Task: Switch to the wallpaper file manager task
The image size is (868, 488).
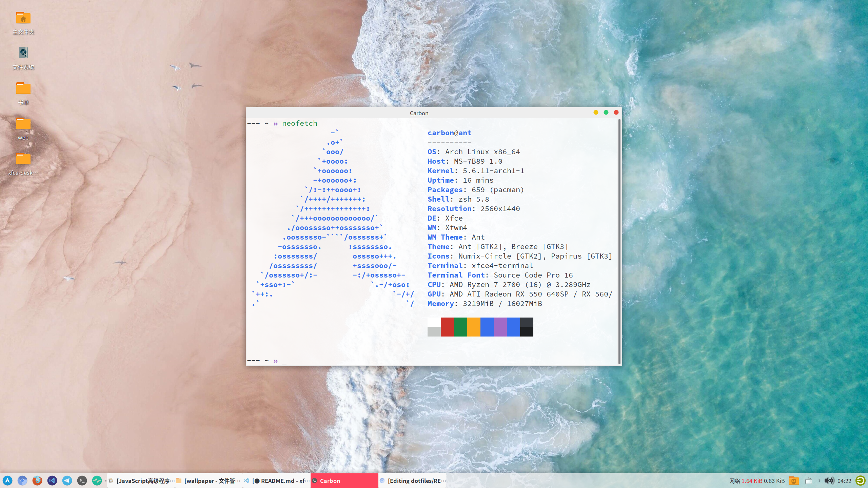Action: (209, 481)
